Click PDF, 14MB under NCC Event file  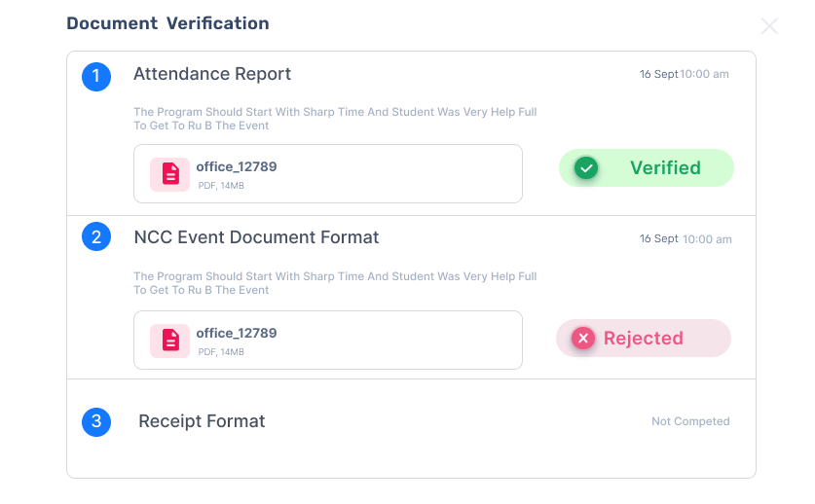tap(221, 352)
